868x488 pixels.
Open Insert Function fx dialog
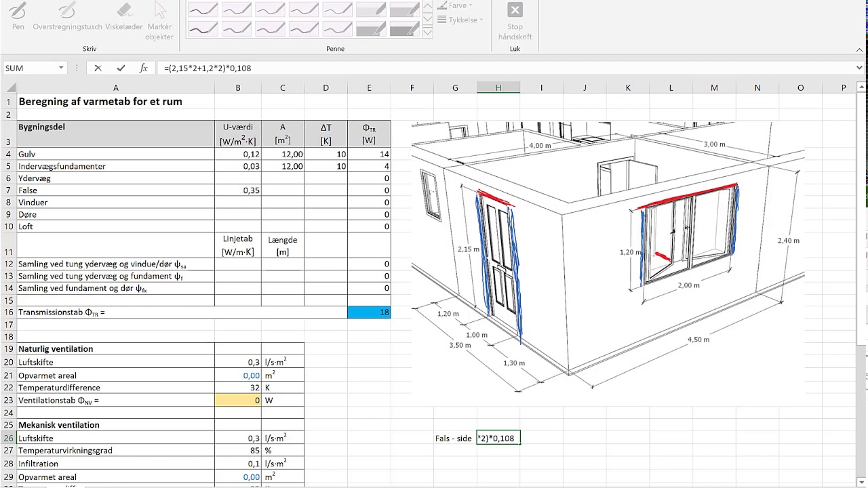click(x=144, y=68)
